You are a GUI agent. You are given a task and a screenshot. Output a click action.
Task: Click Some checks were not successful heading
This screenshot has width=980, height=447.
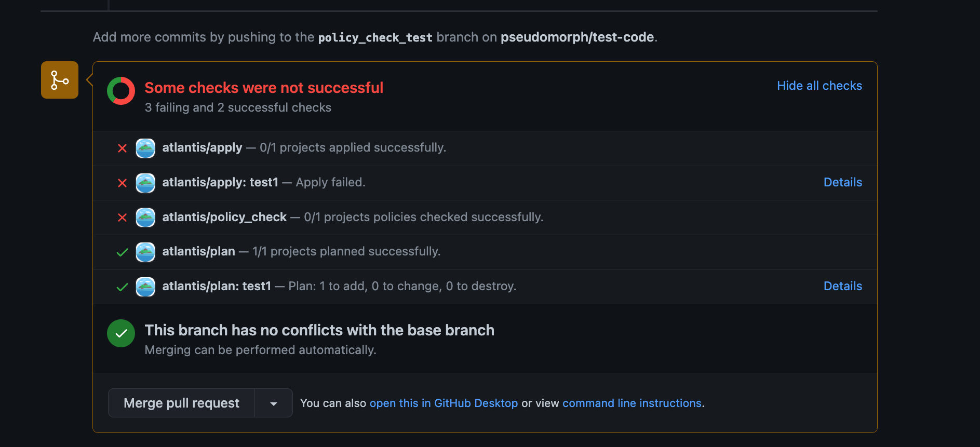pos(264,88)
